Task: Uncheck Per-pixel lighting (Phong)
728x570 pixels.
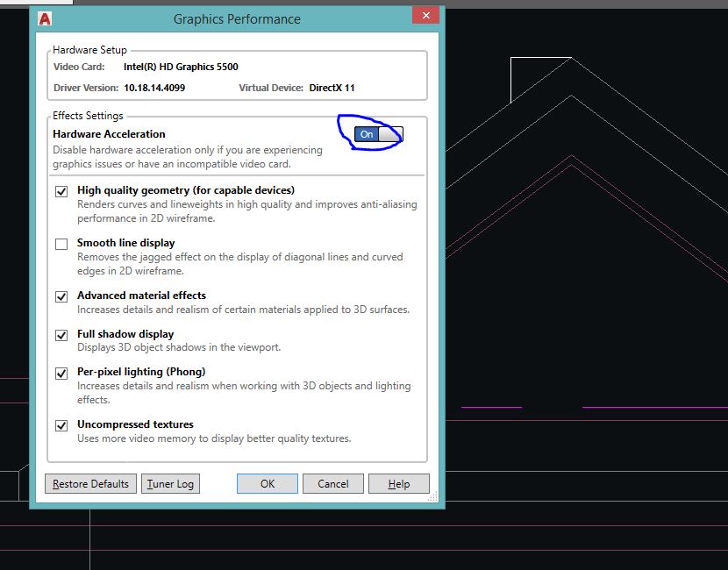Action: point(61,373)
